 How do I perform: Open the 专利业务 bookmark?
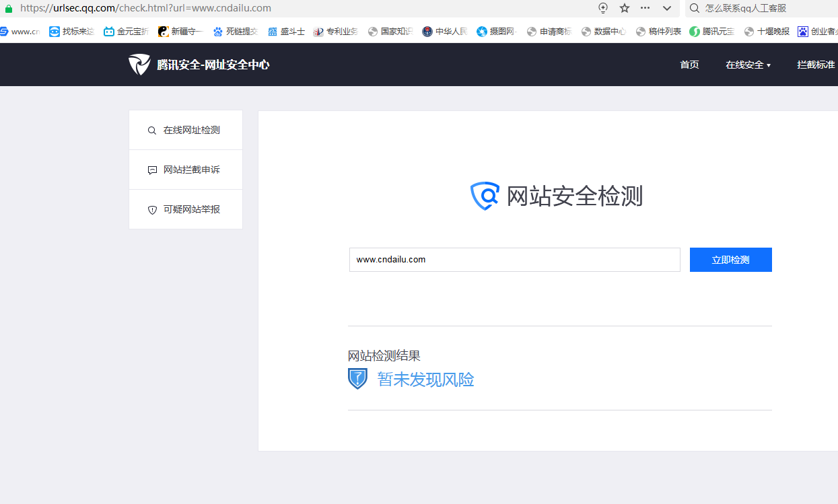click(x=335, y=31)
